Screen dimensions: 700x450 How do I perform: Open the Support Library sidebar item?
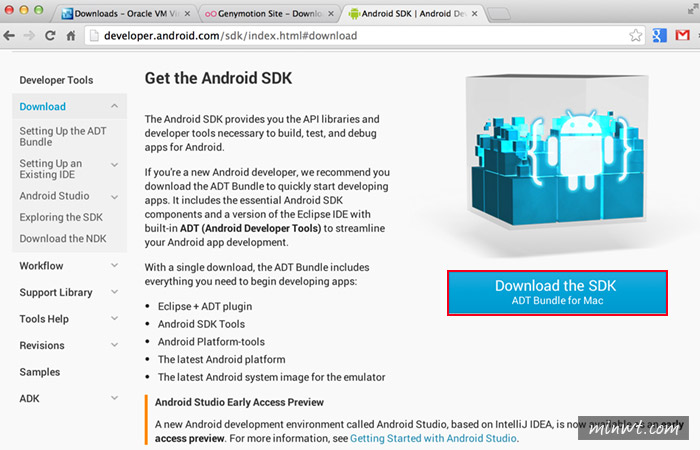pos(56,292)
